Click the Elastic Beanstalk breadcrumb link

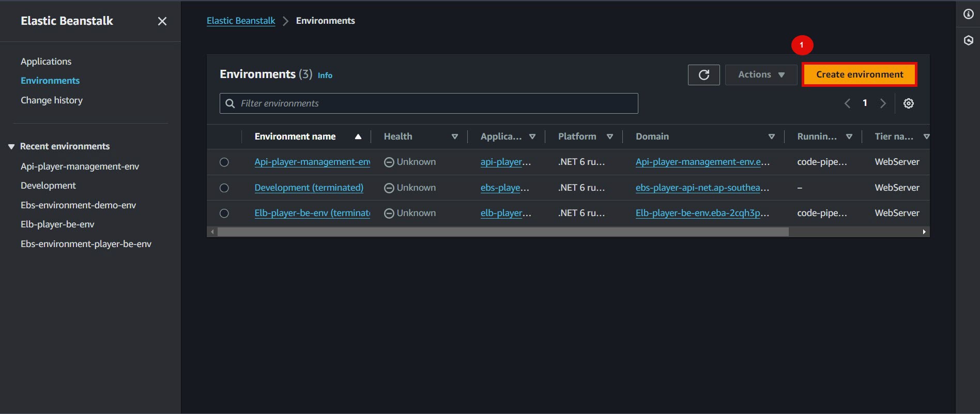[x=241, y=21]
